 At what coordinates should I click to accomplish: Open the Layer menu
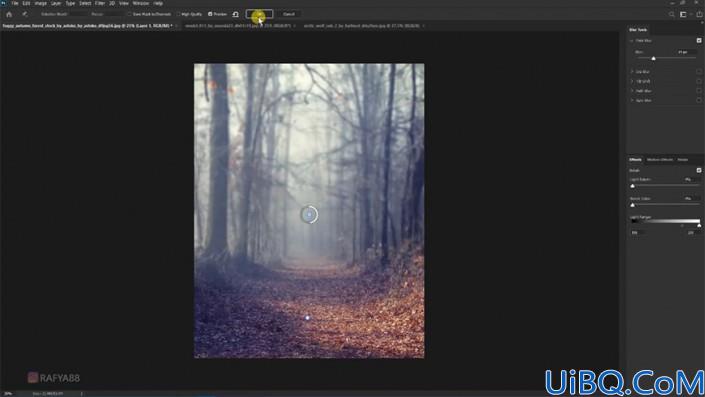click(x=56, y=3)
